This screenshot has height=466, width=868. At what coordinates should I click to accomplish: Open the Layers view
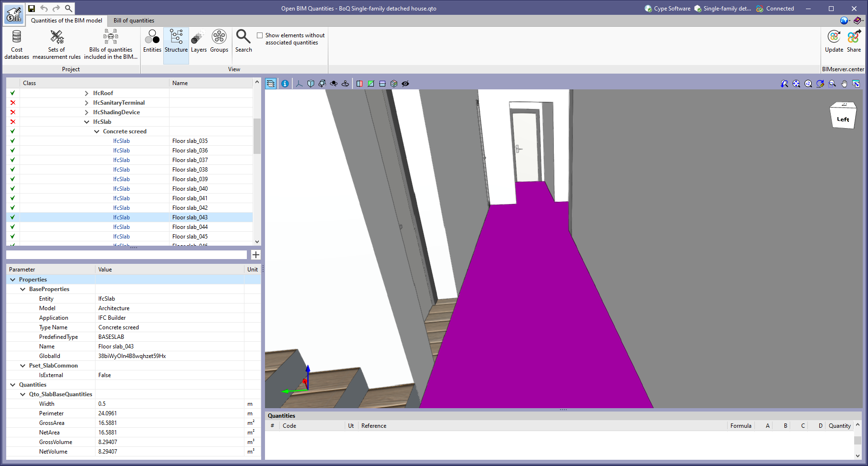click(x=198, y=43)
